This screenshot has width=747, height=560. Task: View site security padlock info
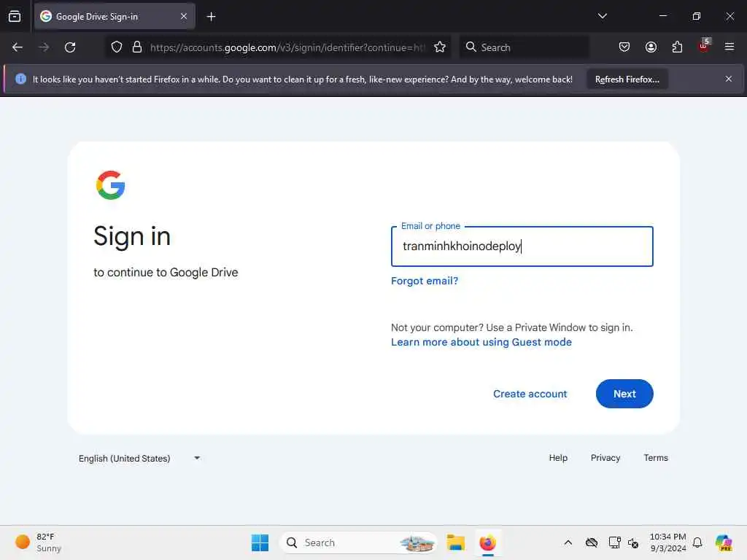[137, 47]
